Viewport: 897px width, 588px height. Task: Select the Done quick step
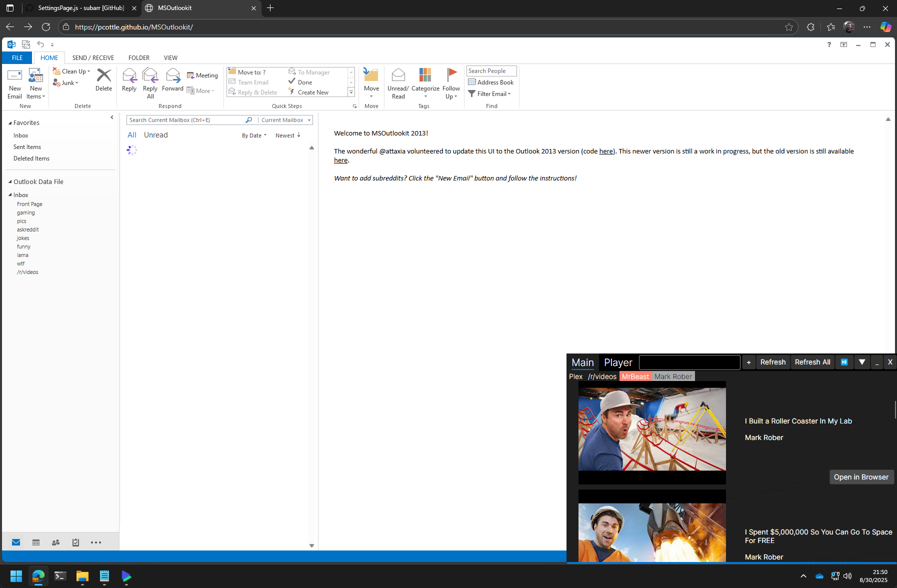point(300,82)
